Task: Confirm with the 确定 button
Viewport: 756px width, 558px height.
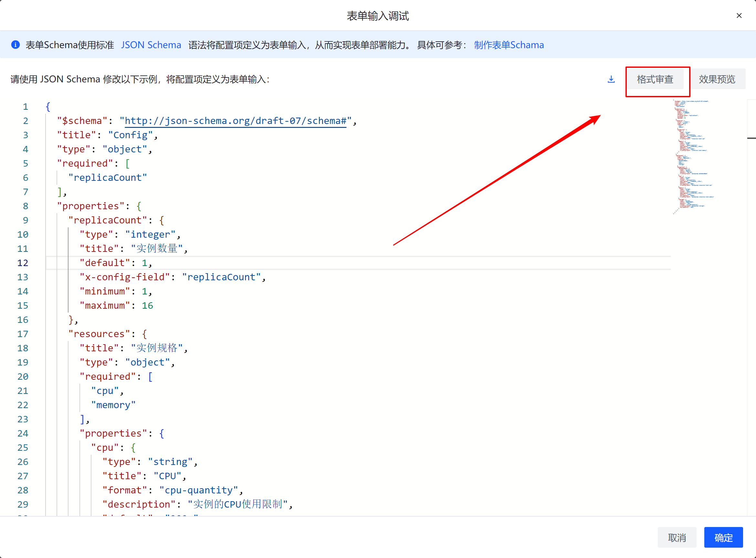Action: (724, 537)
